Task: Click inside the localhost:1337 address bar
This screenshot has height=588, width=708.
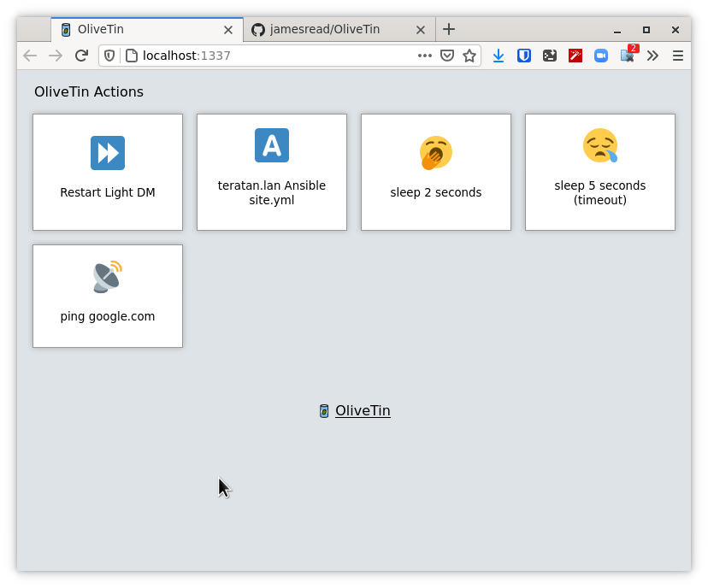Action: [x=257, y=55]
